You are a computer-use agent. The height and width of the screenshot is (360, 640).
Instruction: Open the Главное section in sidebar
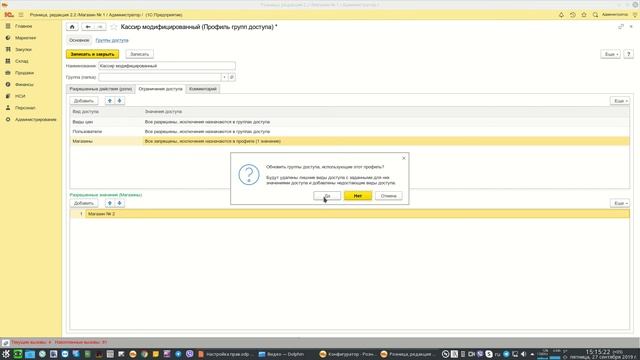click(x=24, y=26)
